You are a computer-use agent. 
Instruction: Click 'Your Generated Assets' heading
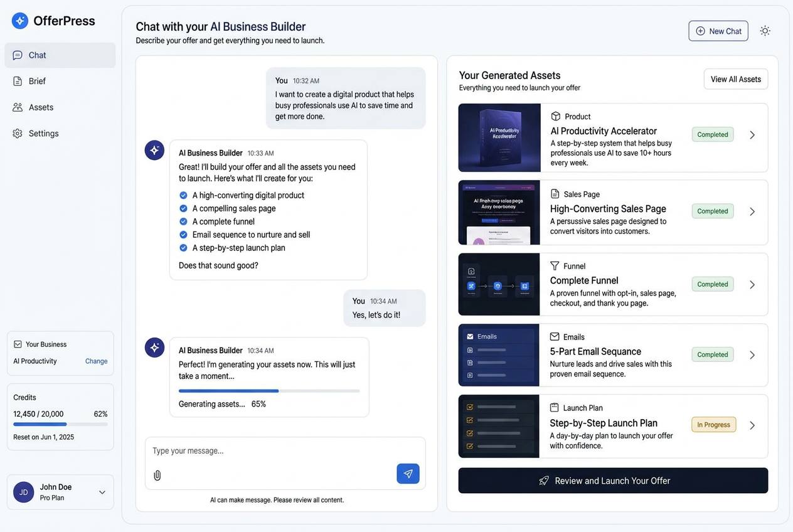click(509, 75)
